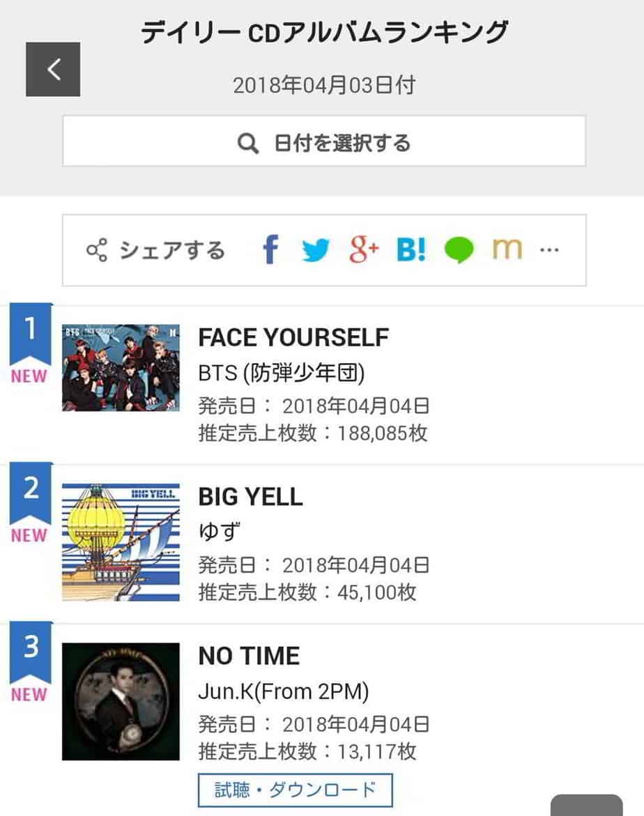Share to Hatena Bookmark (B!)
644x816 pixels.
(411, 249)
